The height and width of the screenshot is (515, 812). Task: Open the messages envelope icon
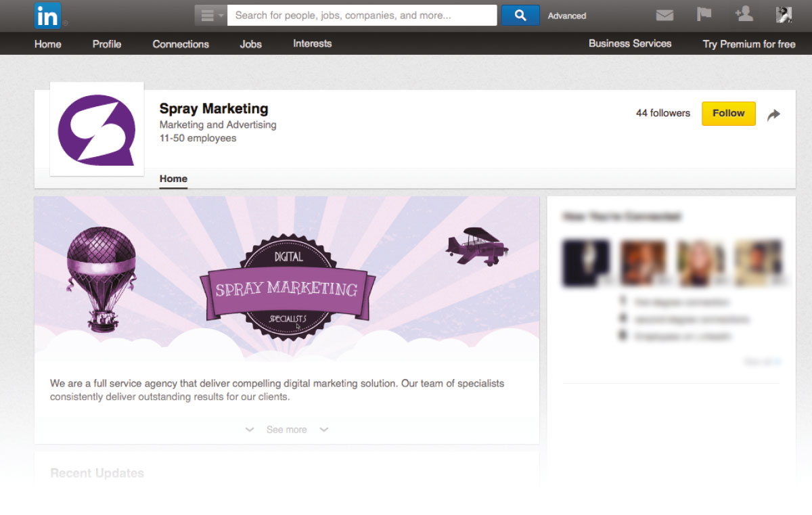click(x=664, y=16)
